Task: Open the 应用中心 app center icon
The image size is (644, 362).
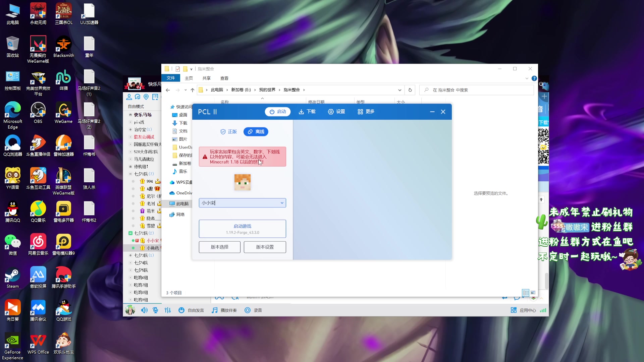Action: click(514, 310)
